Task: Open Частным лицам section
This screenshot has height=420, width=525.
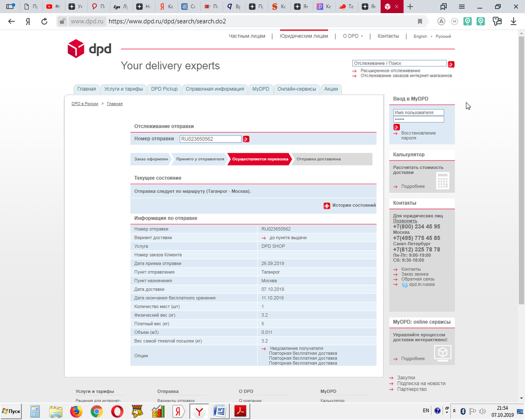Action: pyautogui.click(x=247, y=36)
